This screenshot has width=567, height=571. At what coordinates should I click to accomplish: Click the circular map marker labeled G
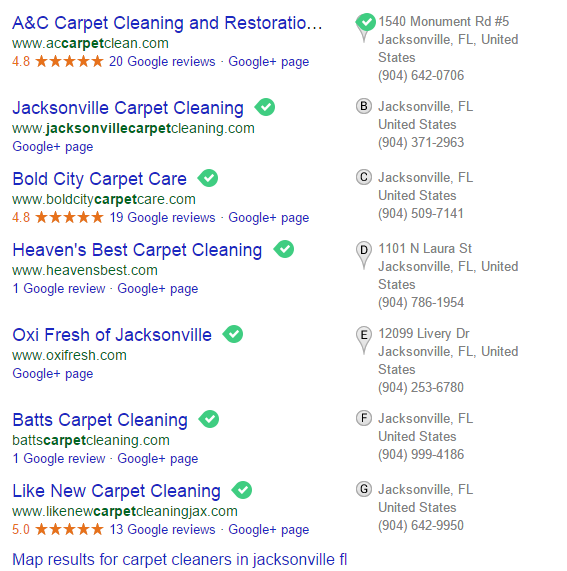pyautogui.click(x=364, y=489)
